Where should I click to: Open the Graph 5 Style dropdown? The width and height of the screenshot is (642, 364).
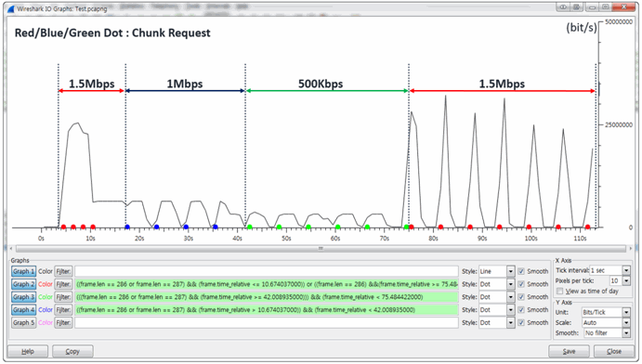click(497, 322)
